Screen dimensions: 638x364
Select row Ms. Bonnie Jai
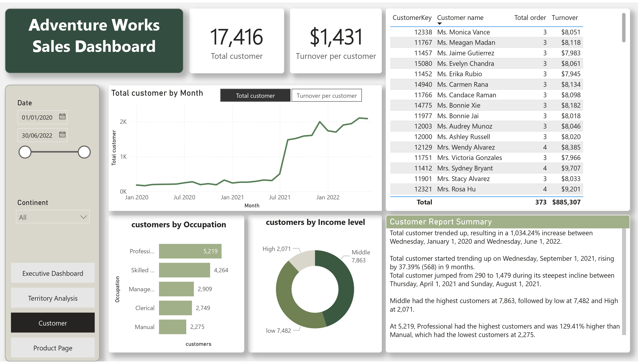pyautogui.click(x=486, y=116)
